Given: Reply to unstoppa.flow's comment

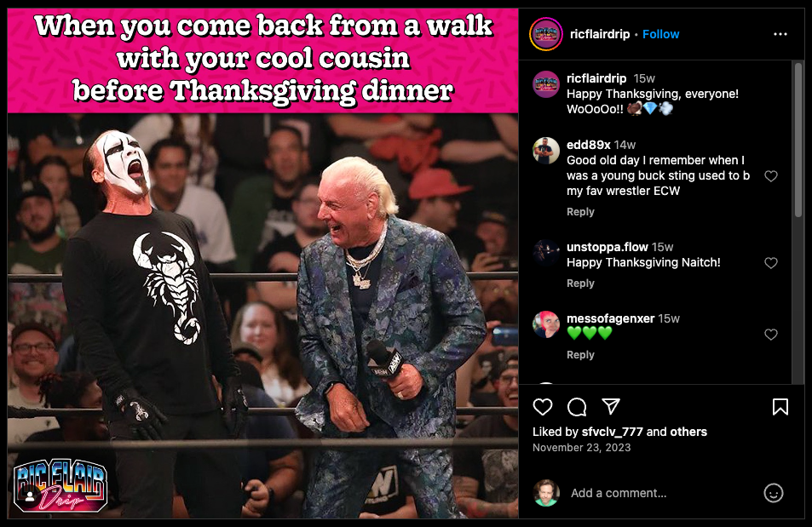Looking at the screenshot, I should [x=580, y=284].
